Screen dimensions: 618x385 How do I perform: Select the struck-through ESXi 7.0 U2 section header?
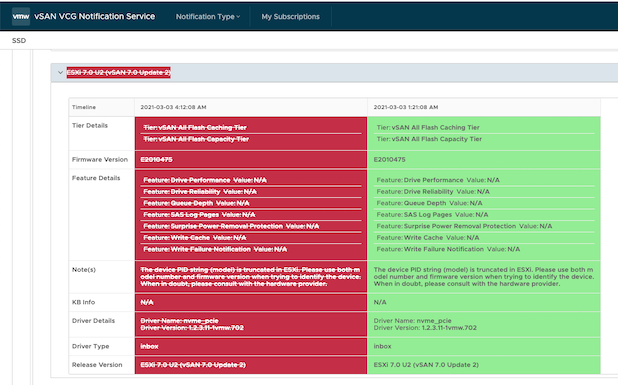[x=119, y=73]
